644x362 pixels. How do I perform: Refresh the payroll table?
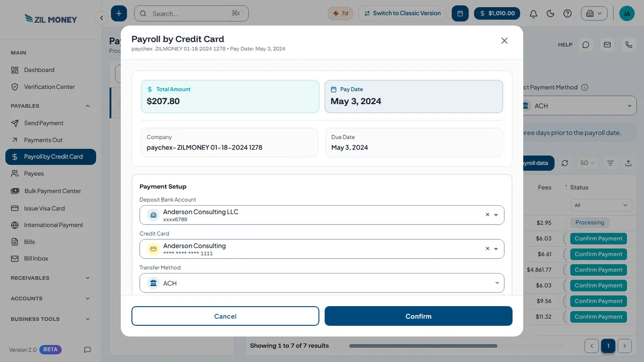pos(565,163)
